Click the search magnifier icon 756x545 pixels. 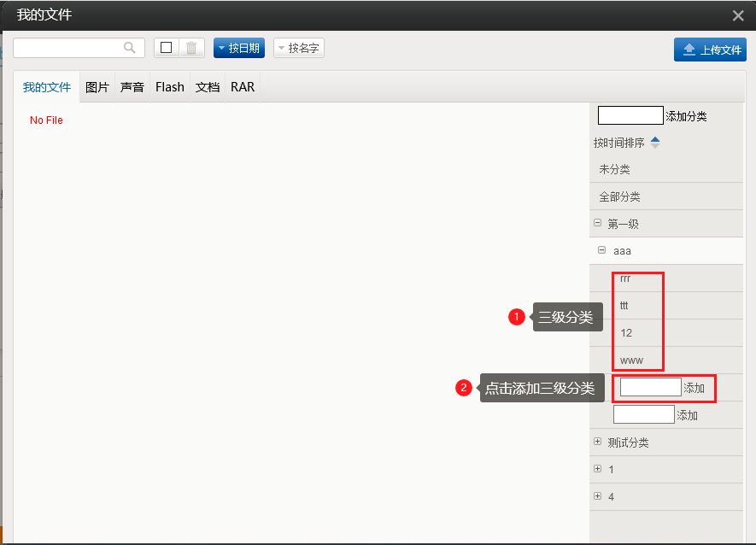pos(130,48)
